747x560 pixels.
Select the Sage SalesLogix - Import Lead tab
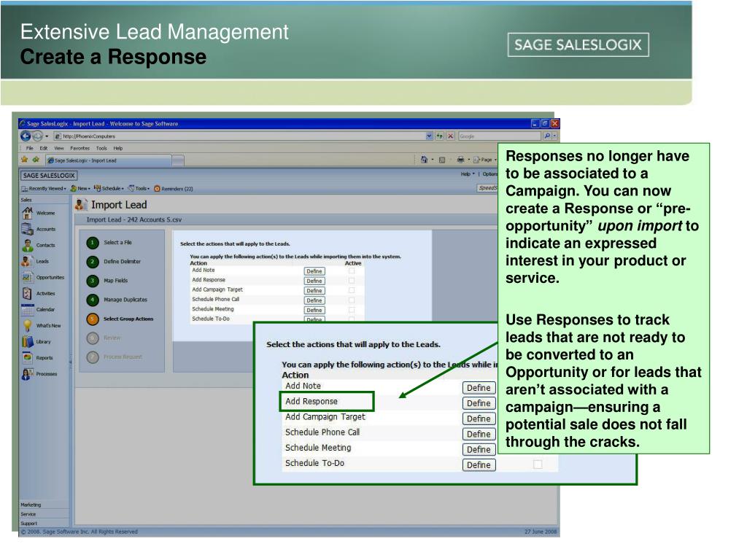[x=109, y=160]
